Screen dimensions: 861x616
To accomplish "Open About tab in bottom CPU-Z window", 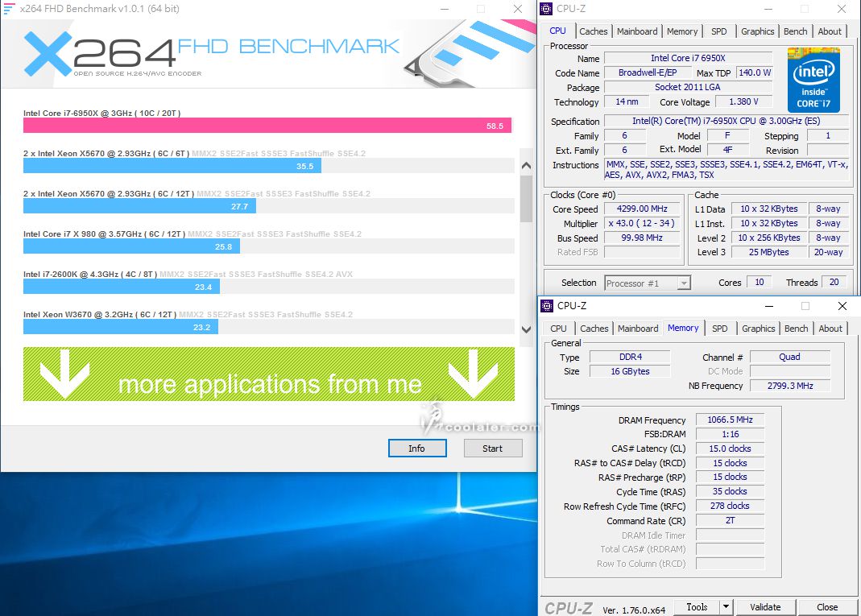I will pos(830,329).
